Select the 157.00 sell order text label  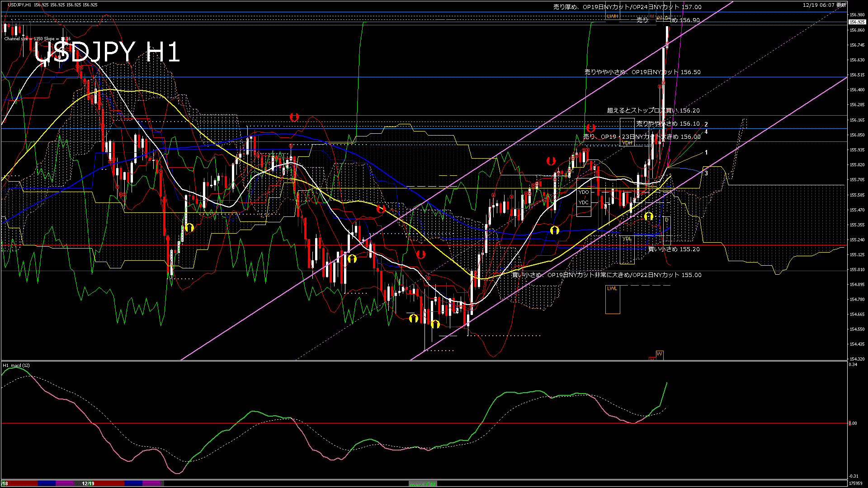click(627, 7)
